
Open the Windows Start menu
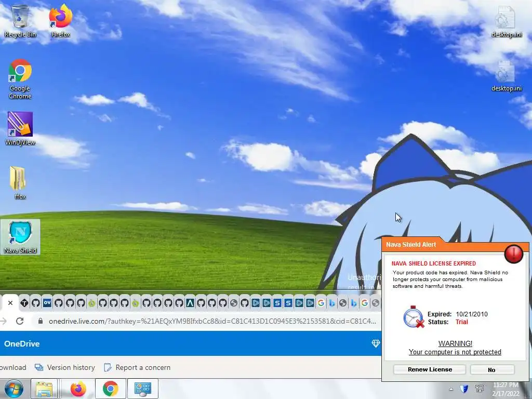point(14,389)
